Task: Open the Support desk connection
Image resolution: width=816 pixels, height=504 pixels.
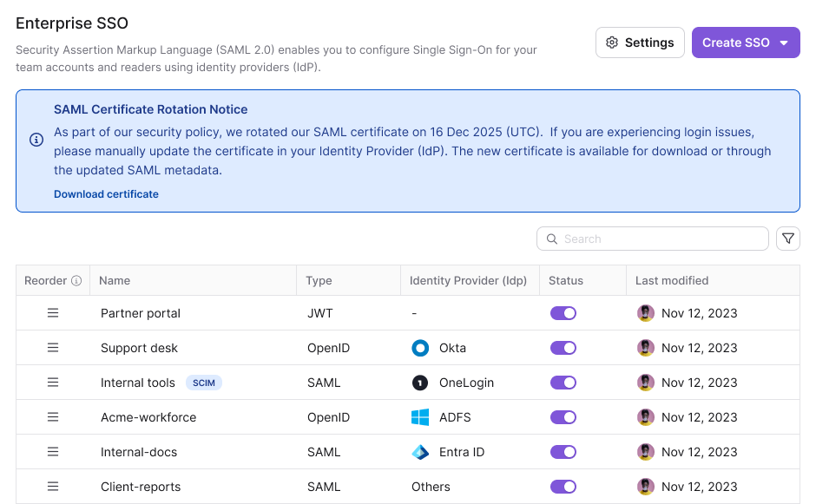Action: point(139,348)
